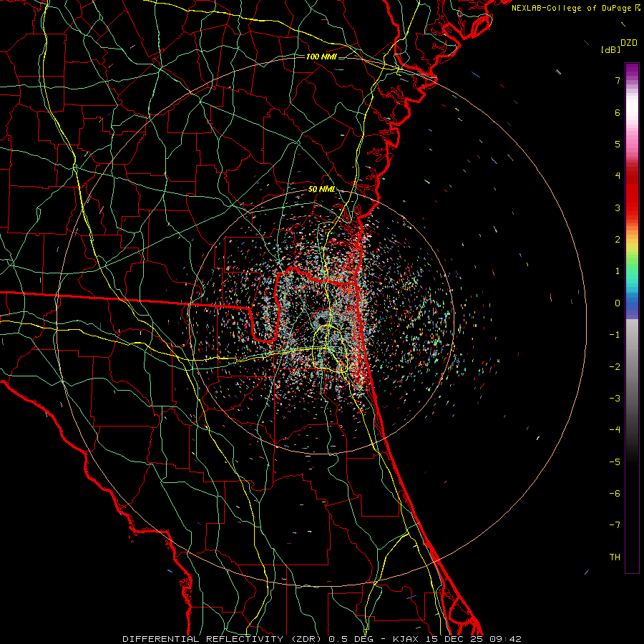Click the 6 value on the dB scale
The height and width of the screenshot is (644, 644).
pyautogui.click(x=618, y=112)
